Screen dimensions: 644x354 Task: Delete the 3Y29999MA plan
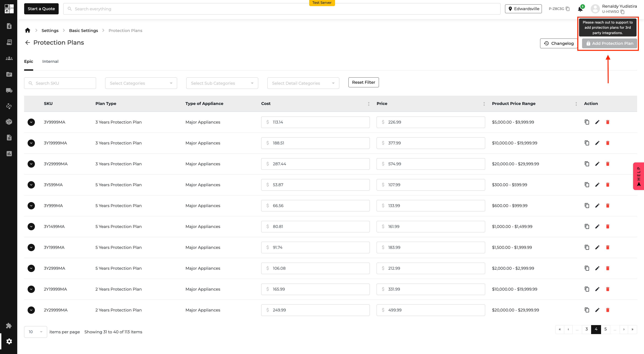(x=608, y=164)
